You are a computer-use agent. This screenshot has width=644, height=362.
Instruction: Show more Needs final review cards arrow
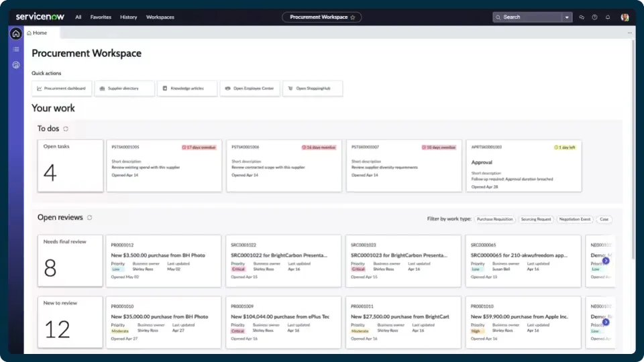606,261
